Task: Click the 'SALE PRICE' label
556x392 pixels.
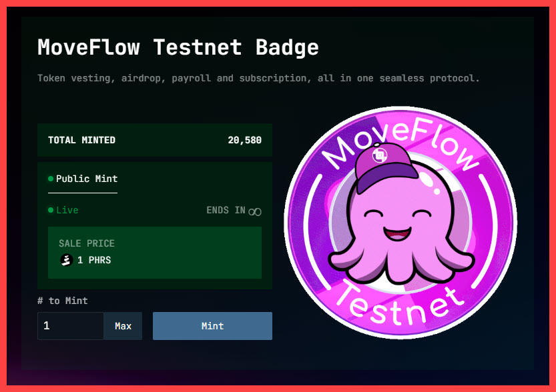Action: [x=87, y=243]
